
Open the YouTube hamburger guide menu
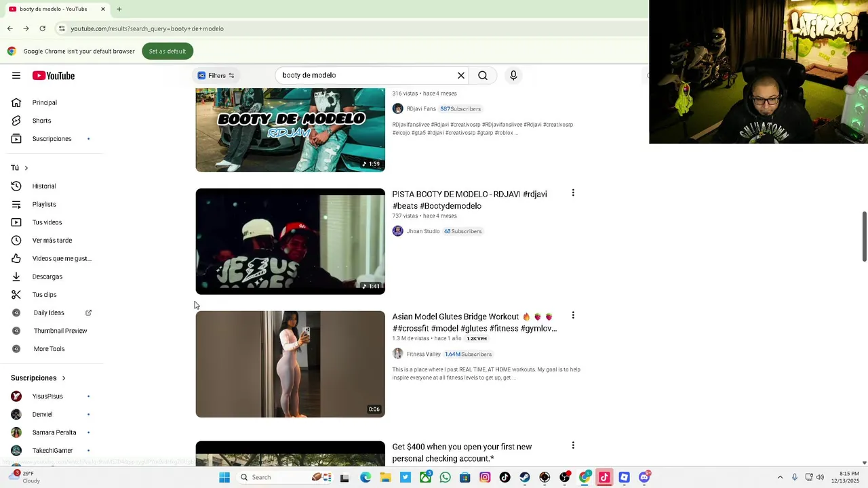16,75
